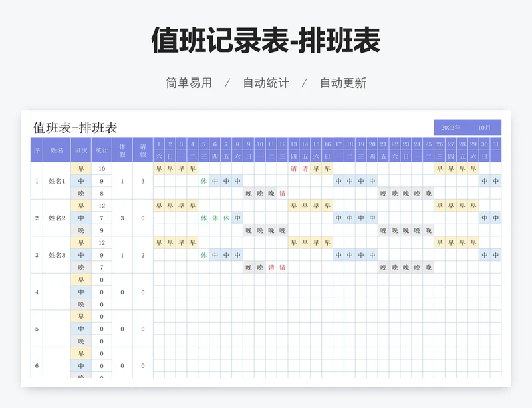This screenshot has height=408, width=532.
Task: Click row 4 序 number cell
Action: click(x=37, y=292)
